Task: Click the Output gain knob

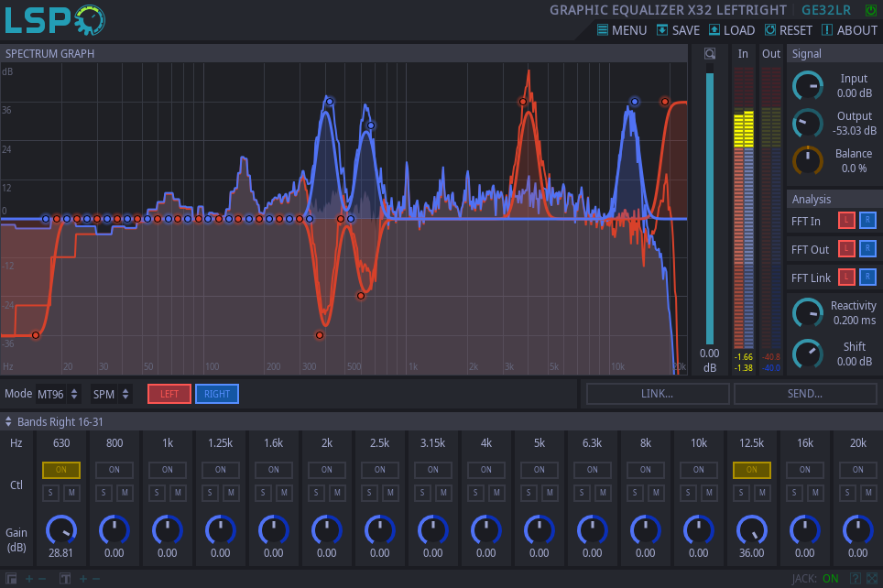Action: tap(808, 124)
